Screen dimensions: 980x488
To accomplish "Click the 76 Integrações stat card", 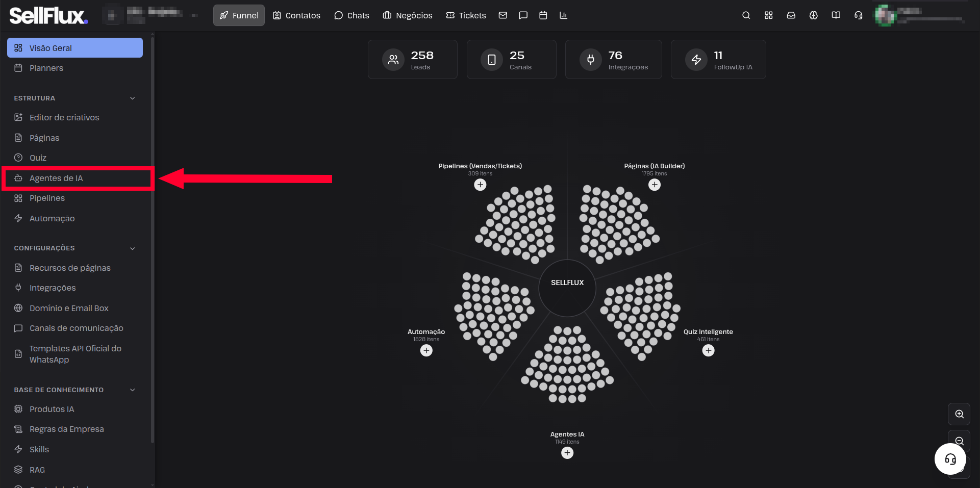I will 614,60.
